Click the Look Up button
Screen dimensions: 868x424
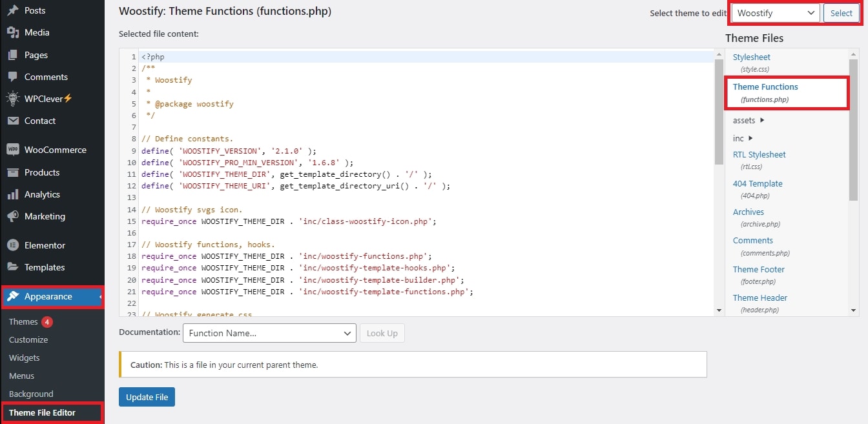[382, 333]
